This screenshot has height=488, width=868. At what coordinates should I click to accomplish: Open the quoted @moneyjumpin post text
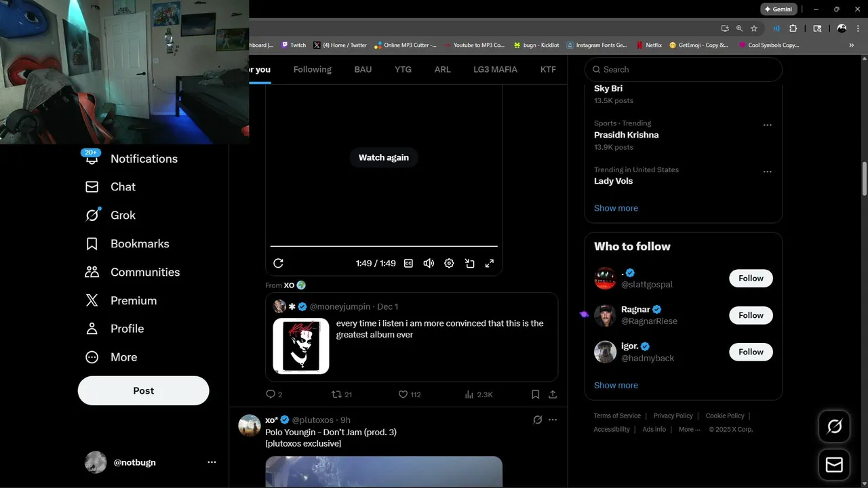click(x=439, y=329)
